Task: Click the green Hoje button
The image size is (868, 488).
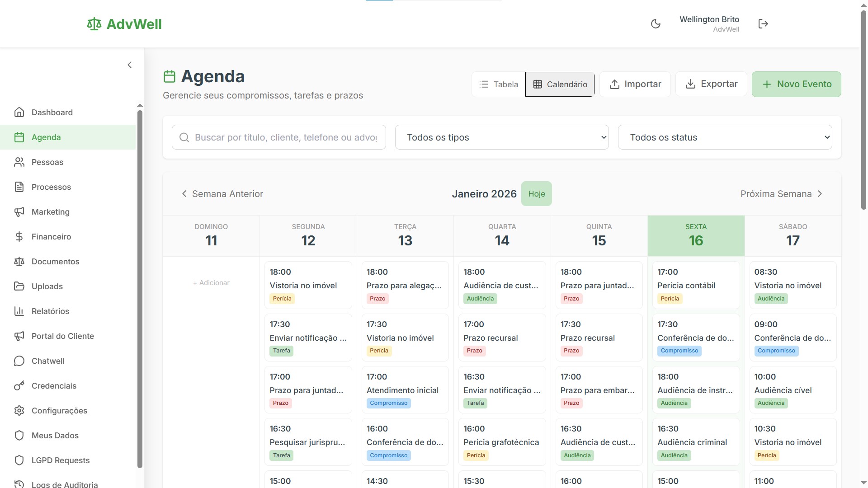Action: (536, 194)
